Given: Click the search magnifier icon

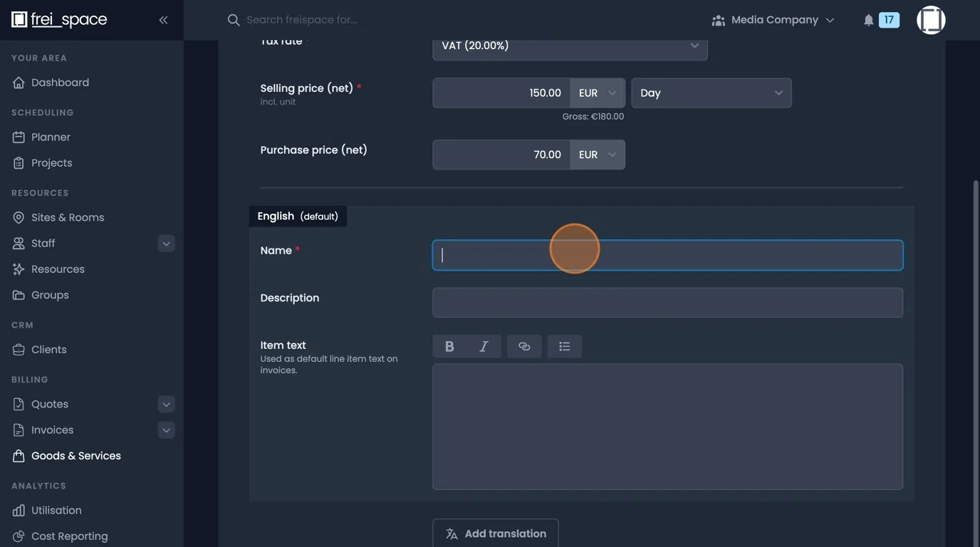Looking at the screenshot, I should pyautogui.click(x=233, y=19).
